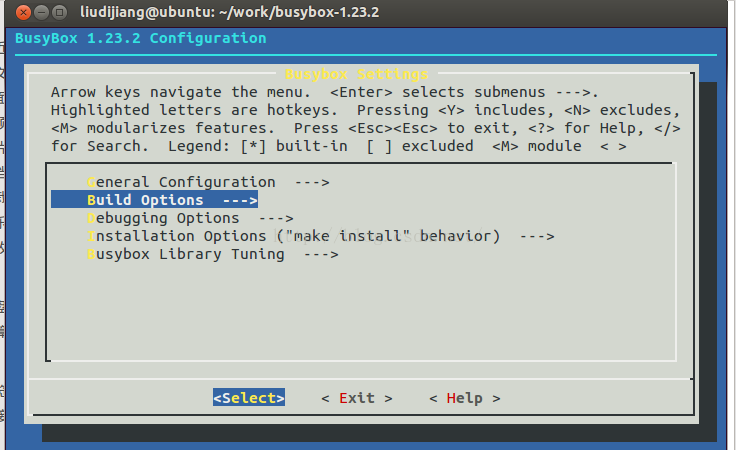Open the General Configuration submenu
Image resolution: width=737 pixels, height=450 pixels.
click(208, 182)
